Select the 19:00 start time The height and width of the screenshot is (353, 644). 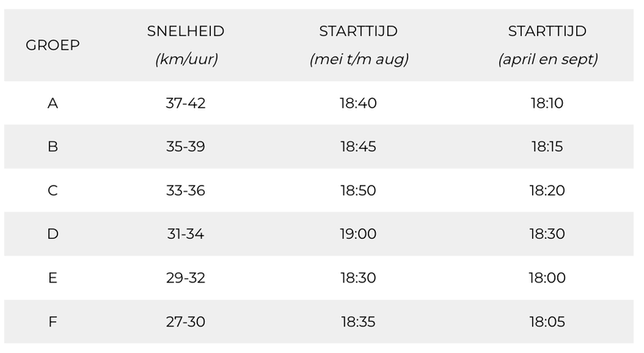pyautogui.click(x=358, y=234)
